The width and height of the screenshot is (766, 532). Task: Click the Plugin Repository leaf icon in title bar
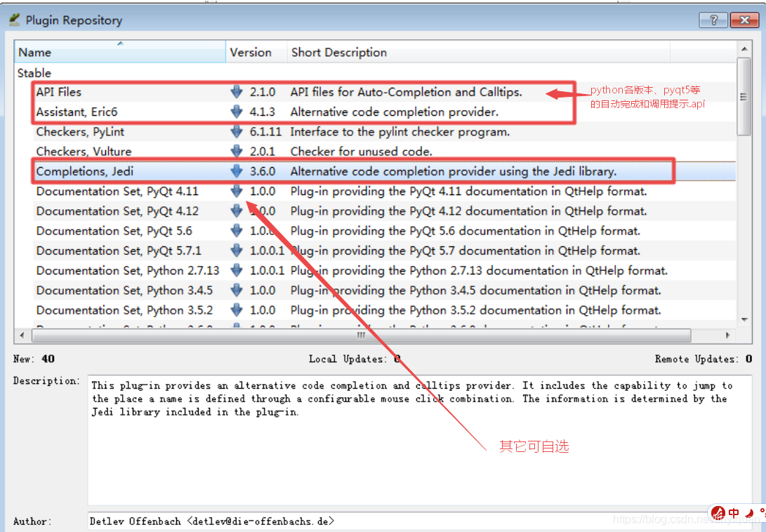click(x=13, y=20)
